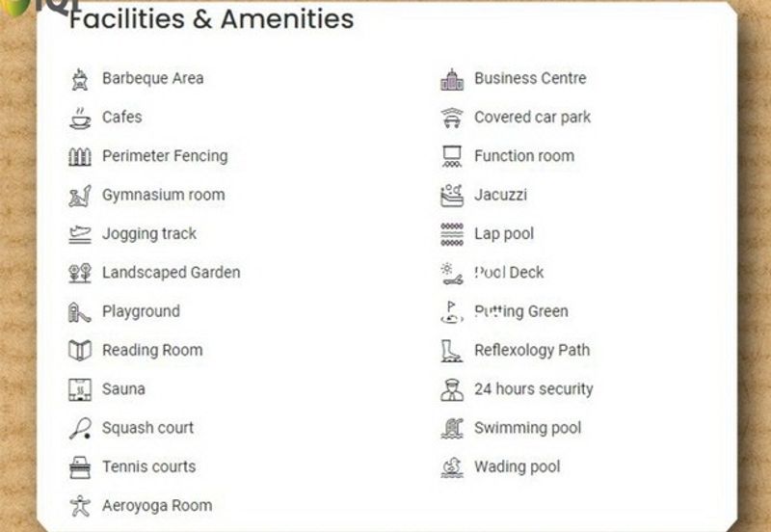Click the Reading Room book icon
The height and width of the screenshot is (532, 771).
[80, 351]
